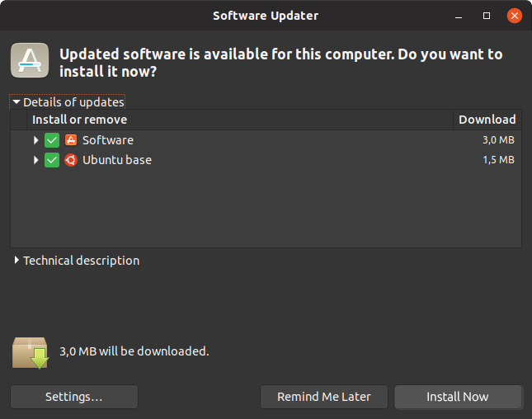Screen dimensions: 532x419
Task: Open the Settings… dialog
Action: coord(74,397)
